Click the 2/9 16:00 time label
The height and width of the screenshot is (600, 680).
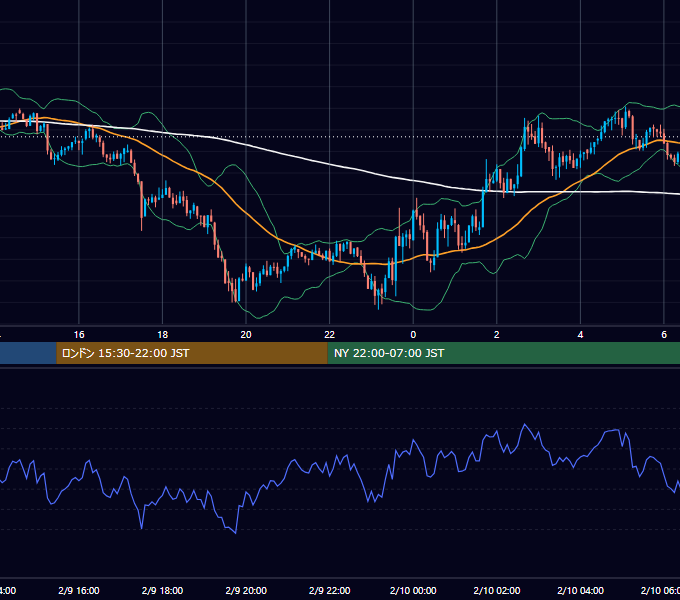click(x=79, y=590)
